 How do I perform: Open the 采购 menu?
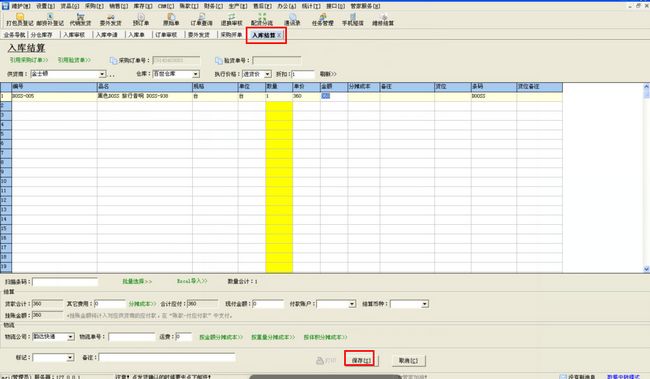pyautogui.click(x=94, y=6)
